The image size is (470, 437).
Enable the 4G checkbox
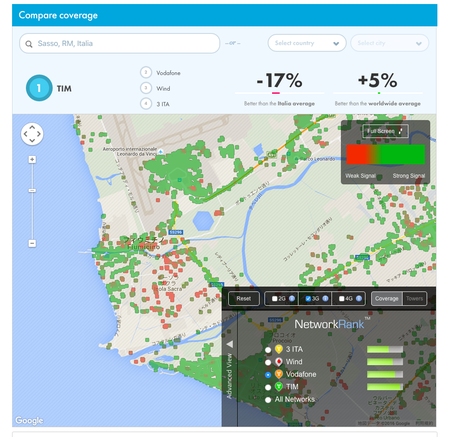pyautogui.click(x=341, y=299)
